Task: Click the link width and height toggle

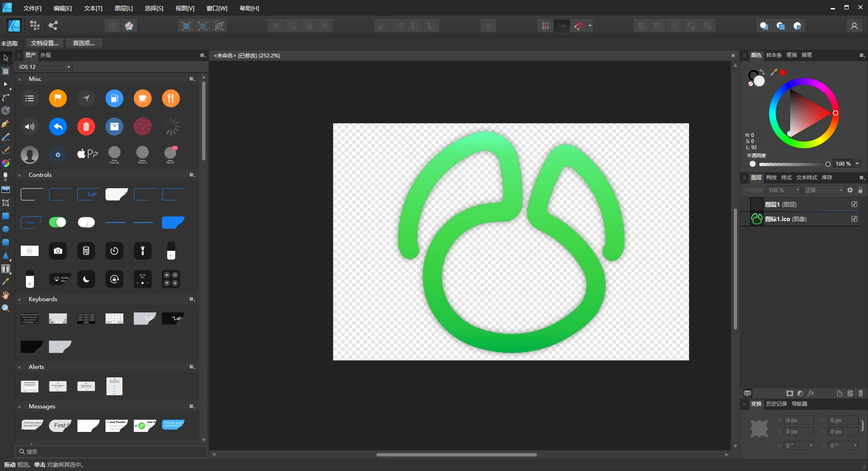Action: tap(862, 426)
